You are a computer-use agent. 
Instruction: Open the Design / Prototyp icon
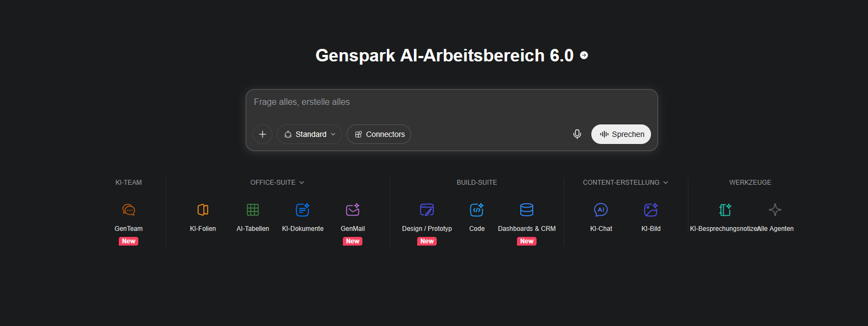click(x=427, y=210)
